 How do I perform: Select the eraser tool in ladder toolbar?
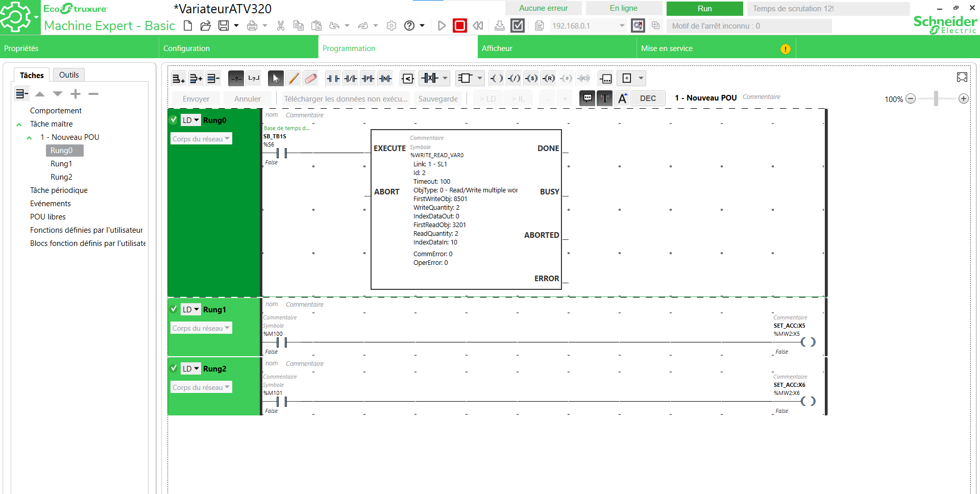pyautogui.click(x=310, y=78)
